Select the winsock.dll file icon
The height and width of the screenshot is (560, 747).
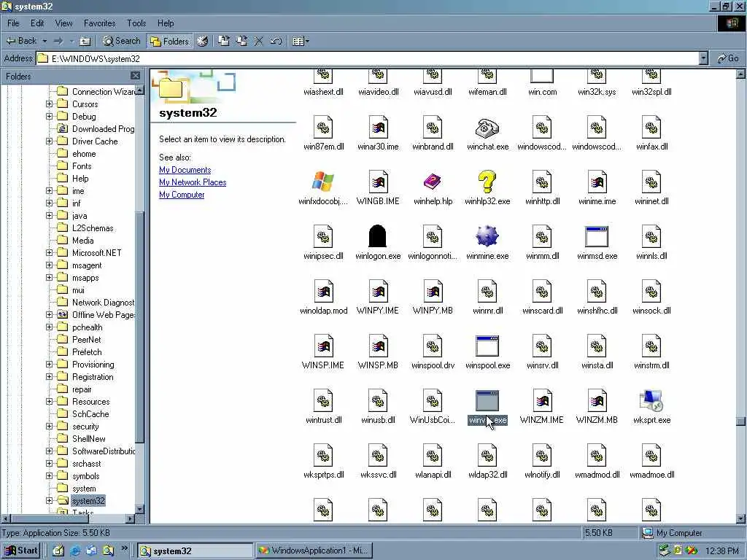tap(651, 292)
